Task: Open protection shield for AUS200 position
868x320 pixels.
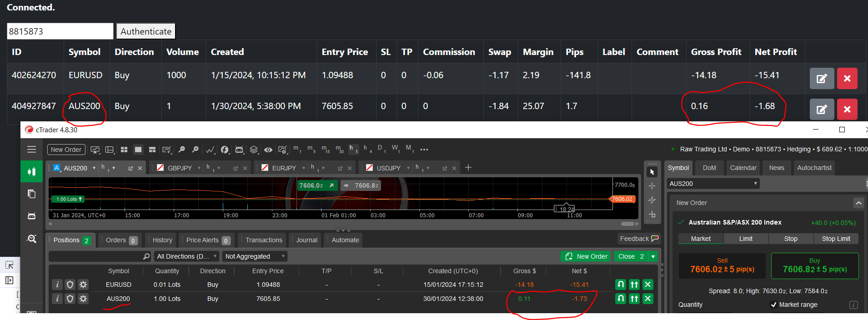Action: pyautogui.click(x=70, y=299)
